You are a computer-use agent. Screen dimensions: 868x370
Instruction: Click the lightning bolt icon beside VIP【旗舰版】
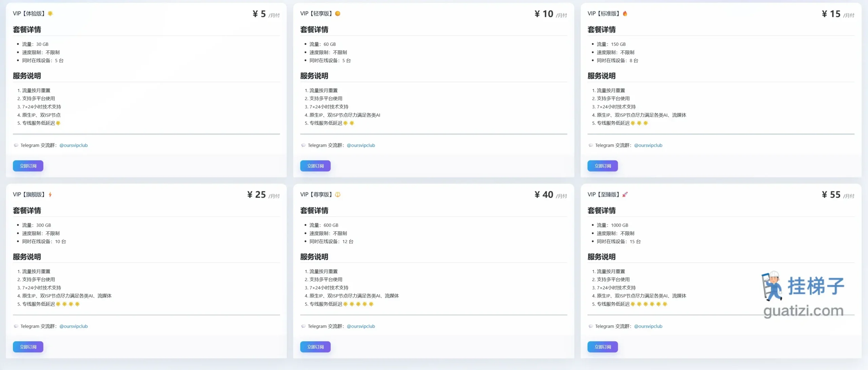click(50, 194)
